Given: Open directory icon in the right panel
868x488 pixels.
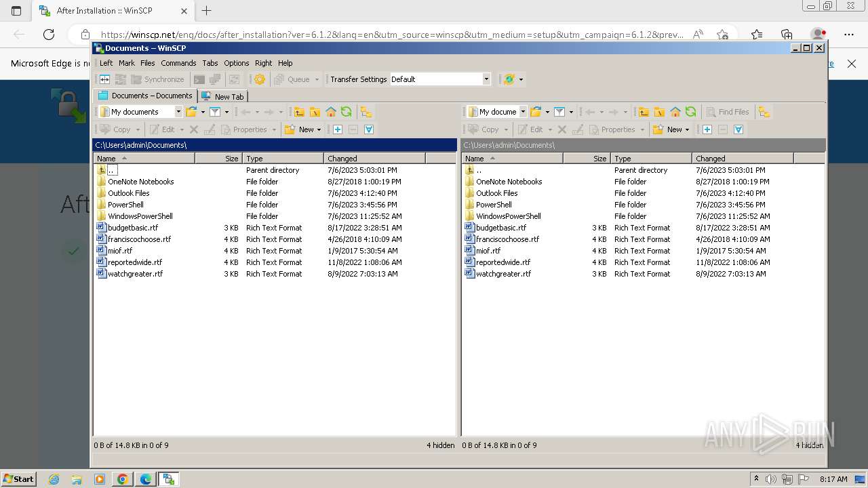Looking at the screenshot, I should click(536, 112).
